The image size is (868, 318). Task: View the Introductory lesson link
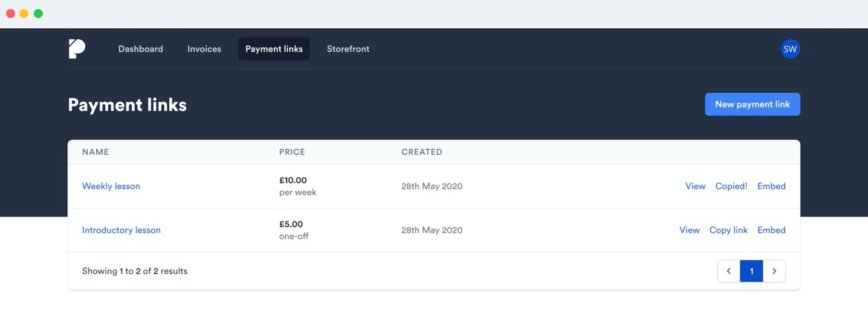(689, 230)
